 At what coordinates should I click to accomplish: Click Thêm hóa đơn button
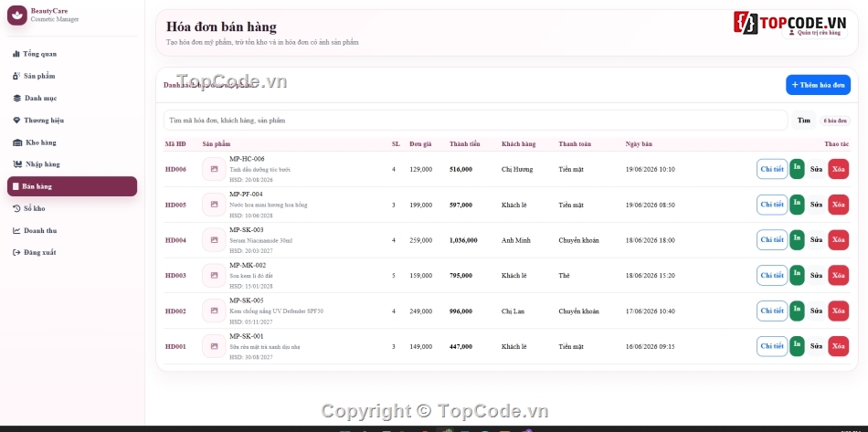coord(818,85)
